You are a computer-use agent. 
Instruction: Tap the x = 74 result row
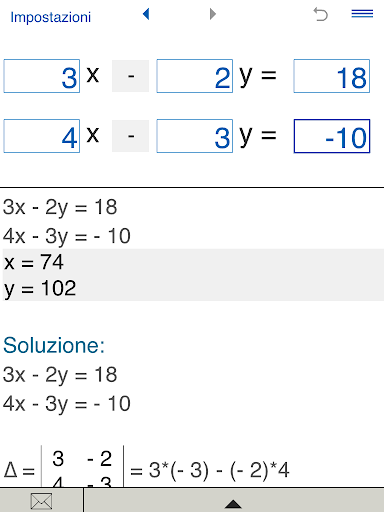click(x=193, y=262)
